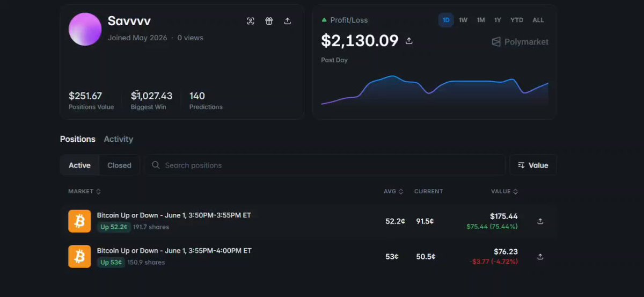This screenshot has height=297, width=644.
Task: Click the $76.23 position value
Action: 506,251
